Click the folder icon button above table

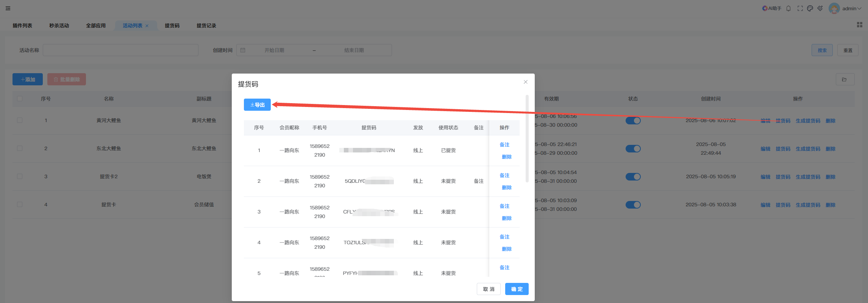coord(845,79)
